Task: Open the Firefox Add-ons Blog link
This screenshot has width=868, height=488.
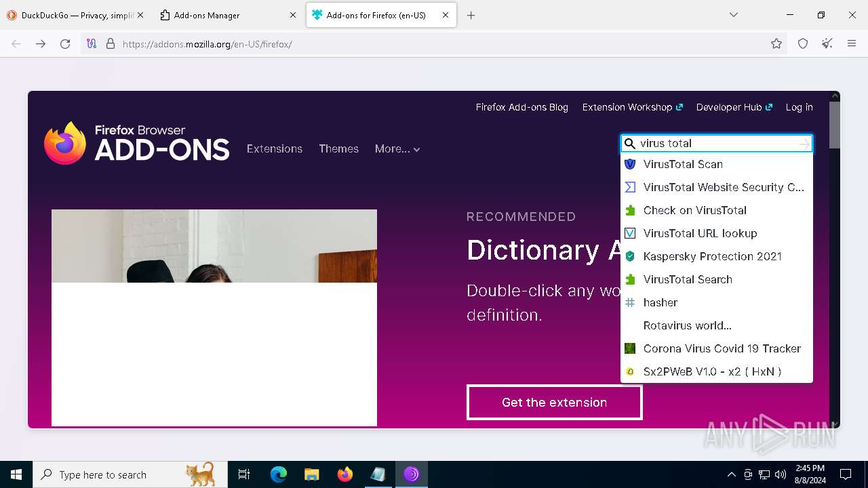Action: pos(522,107)
